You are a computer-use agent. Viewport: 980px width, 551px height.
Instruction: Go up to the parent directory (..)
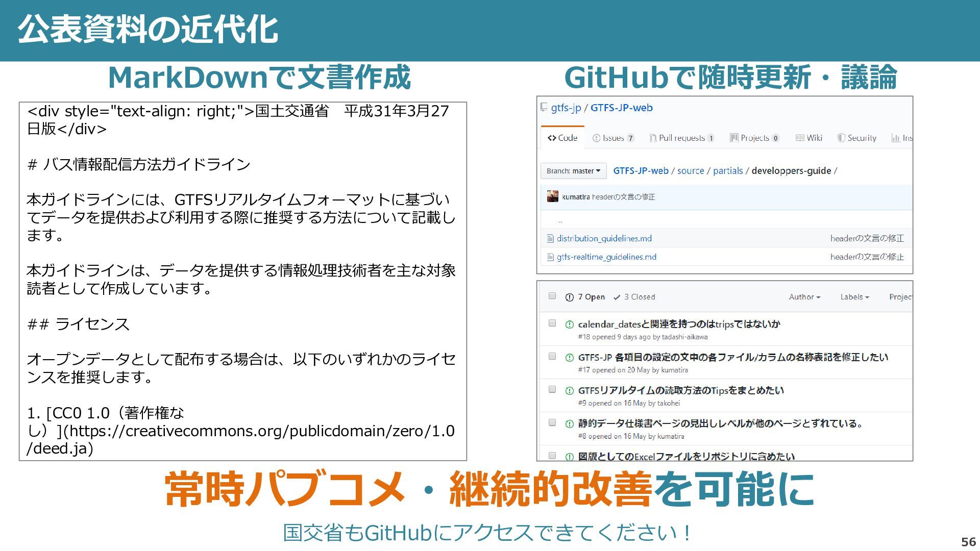click(x=560, y=220)
